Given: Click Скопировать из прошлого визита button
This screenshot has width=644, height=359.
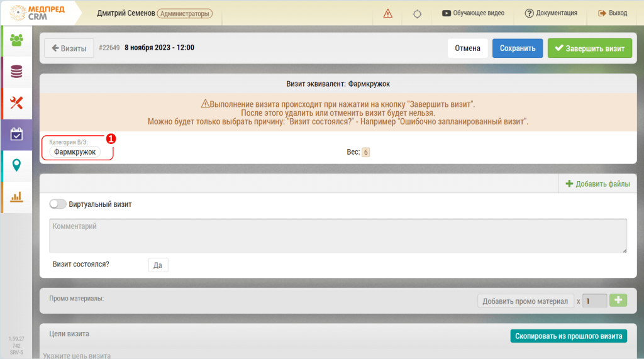Looking at the screenshot, I should 569,336.
